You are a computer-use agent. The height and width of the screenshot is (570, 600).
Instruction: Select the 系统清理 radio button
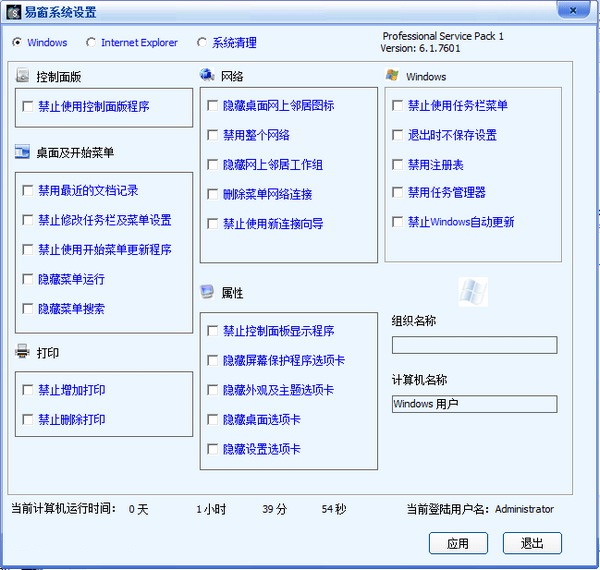point(202,42)
